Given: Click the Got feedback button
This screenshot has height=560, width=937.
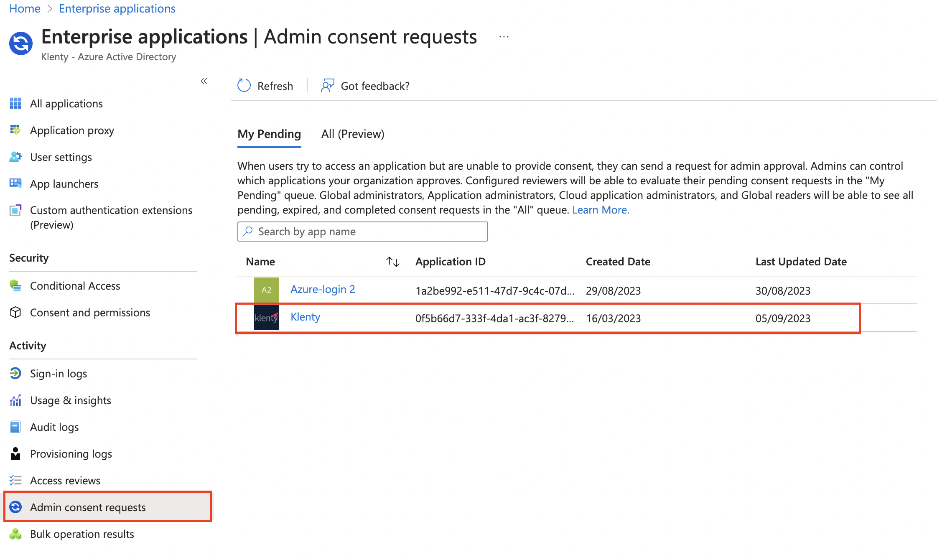Looking at the screenshot, I should coord(365,86).
